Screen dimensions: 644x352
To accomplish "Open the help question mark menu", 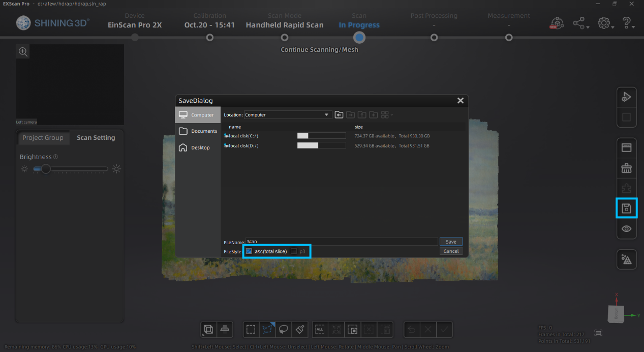I will coord(628,23).
